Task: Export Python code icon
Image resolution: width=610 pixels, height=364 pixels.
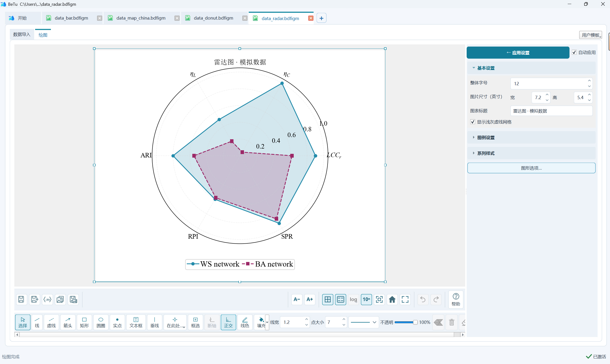Action: (47, 299)
